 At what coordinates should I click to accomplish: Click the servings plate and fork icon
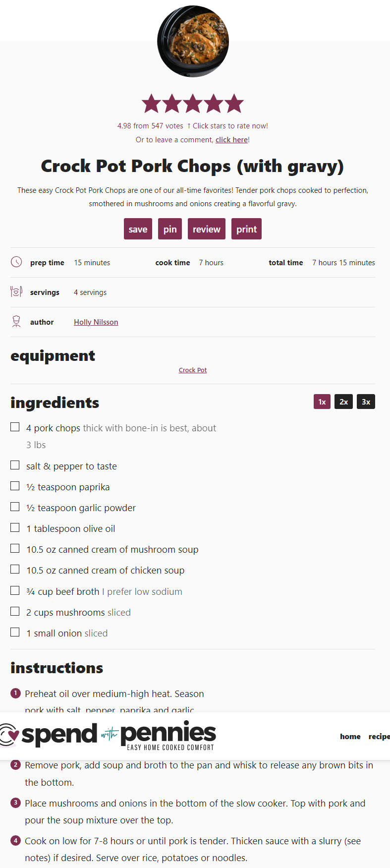(16, 291)
